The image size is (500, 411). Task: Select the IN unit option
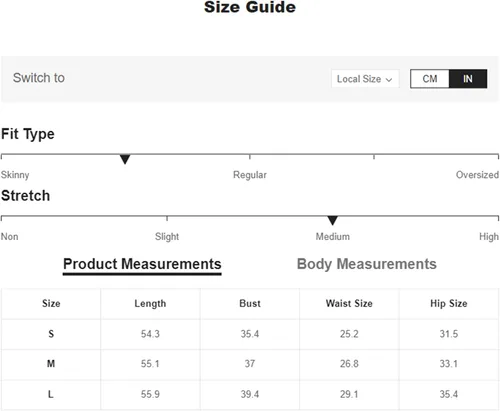click(x=468, y=79)
